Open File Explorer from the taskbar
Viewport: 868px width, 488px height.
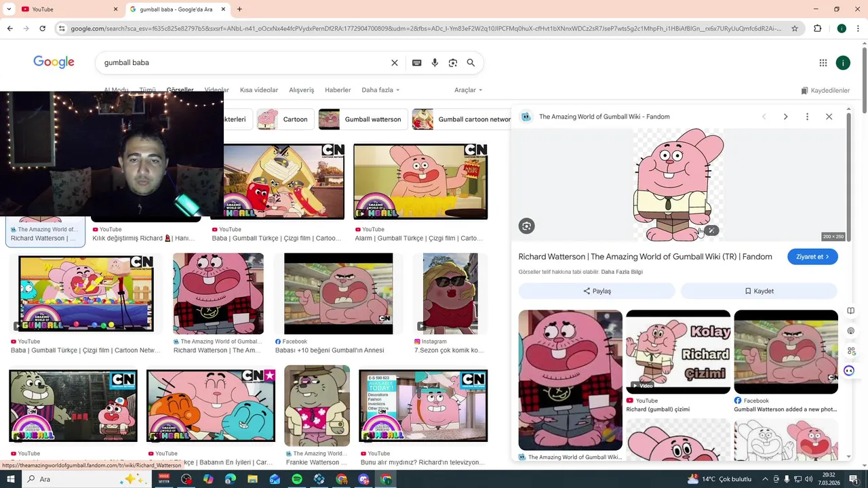click(x=252, y=479)
